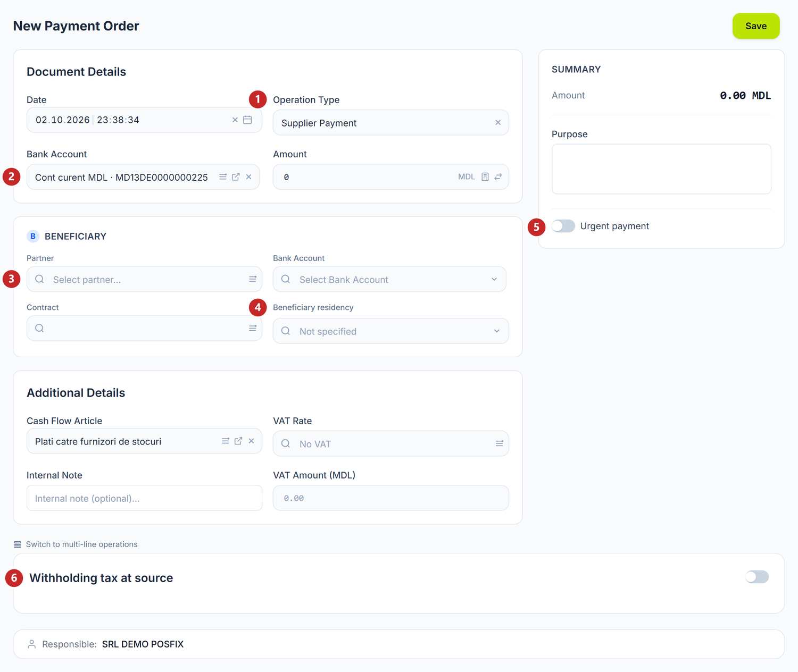Open the Contract list icon
Image resolution: width=798 pixels, height=672 pixels.
[x=253, y=329]
